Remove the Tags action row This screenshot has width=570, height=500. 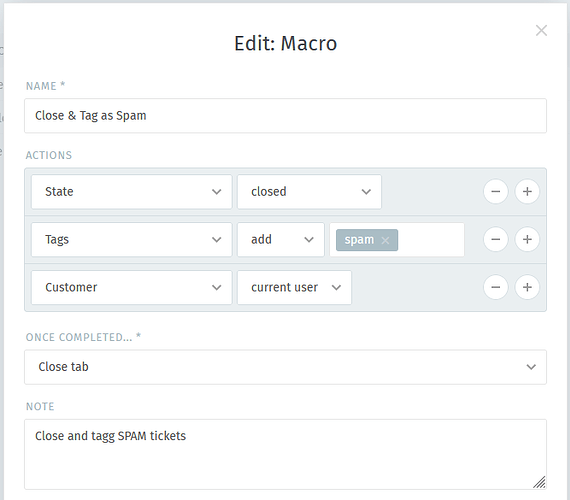495,239
